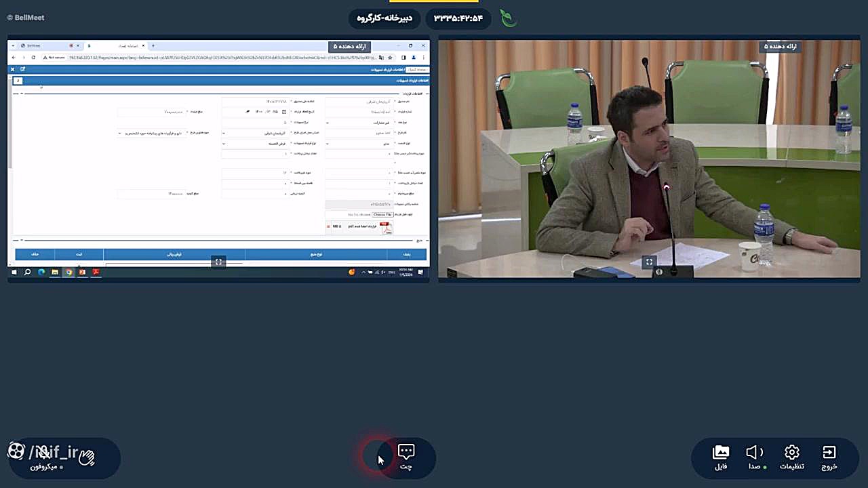
Task: Switch to second browser tab in shared screen
Action: 115,45
